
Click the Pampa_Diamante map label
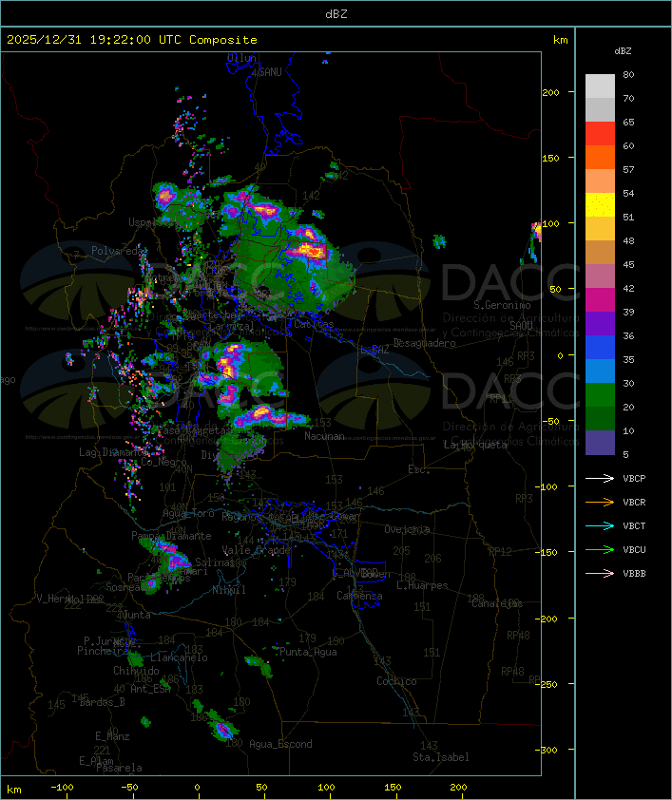click(171, 536)
